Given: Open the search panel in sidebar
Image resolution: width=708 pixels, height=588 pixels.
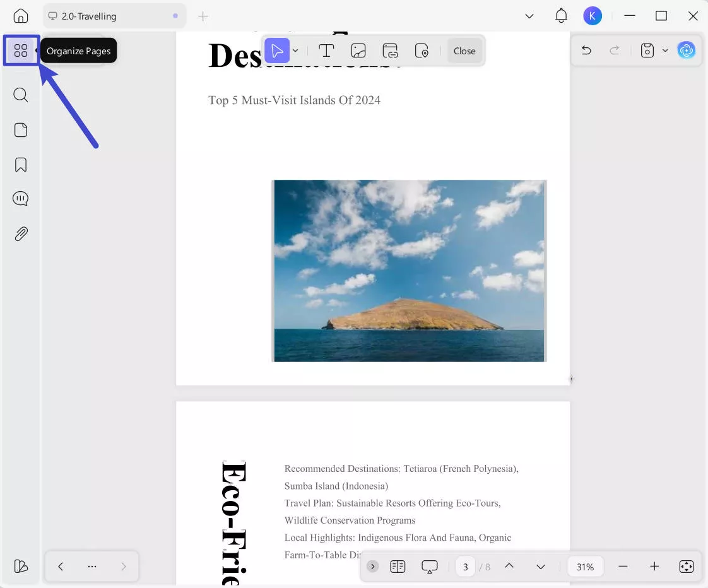Looking at the screenshot, I should point(21,95).
